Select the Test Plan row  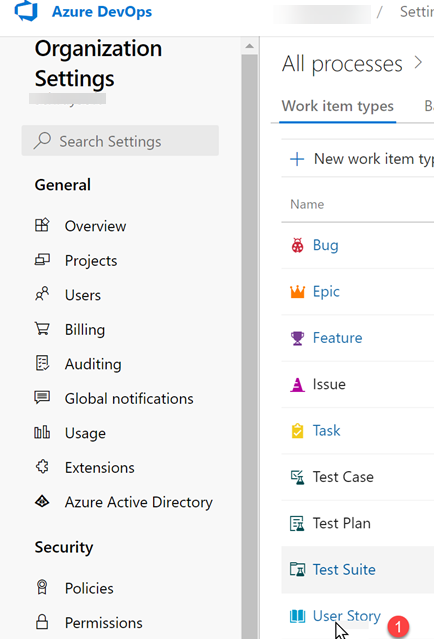pyautogui.click(x=358, y=523)
